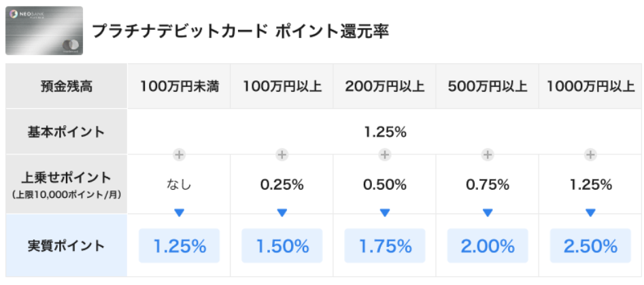
Task: Click the plus icon above 0.25%
Action: pyautogui.click(x=282, y=155)
